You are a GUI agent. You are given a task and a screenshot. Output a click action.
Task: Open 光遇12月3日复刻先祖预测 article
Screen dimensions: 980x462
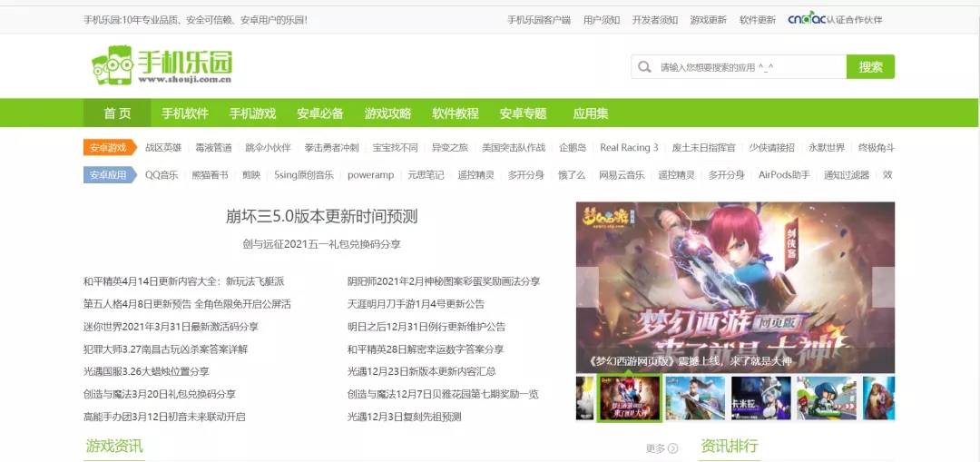(405, 417)
